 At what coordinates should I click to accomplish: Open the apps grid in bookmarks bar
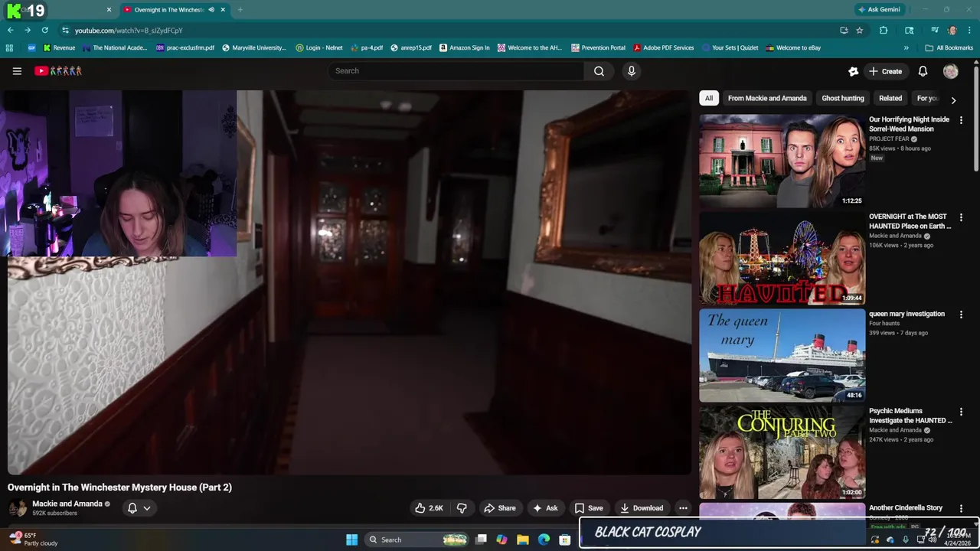pos(9,47)
